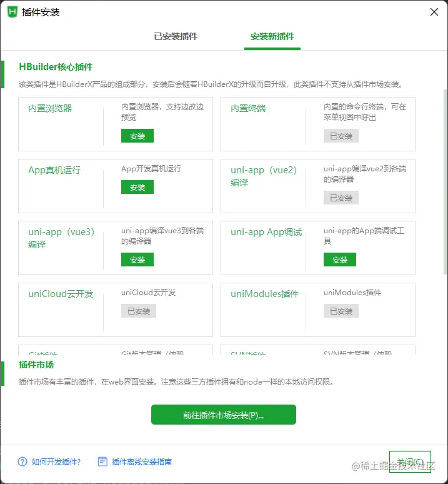The height and width of the screenshot is (484, 448).
Task: Click description text App开发真机运行
Action: pyautogui.click(x=151, y=169)
